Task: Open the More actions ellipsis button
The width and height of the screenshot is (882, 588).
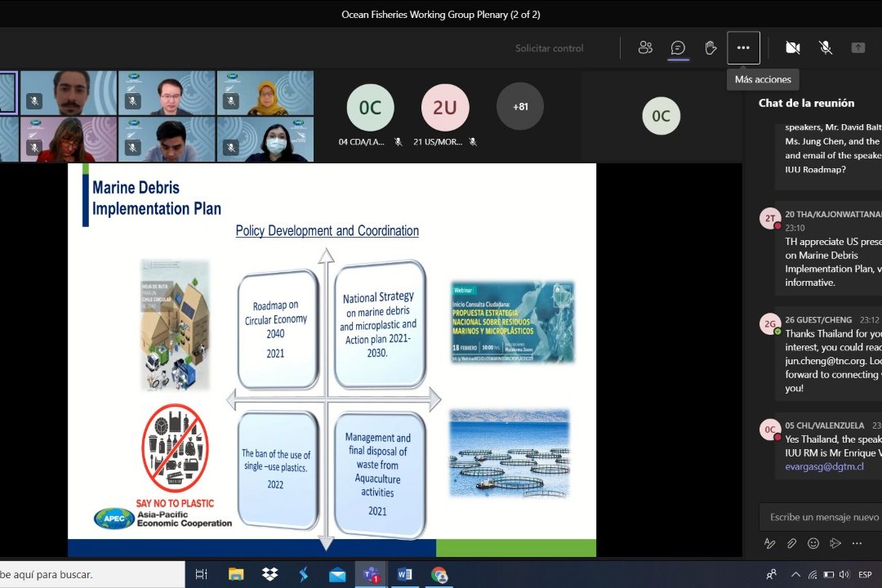Action: point(743,48)
